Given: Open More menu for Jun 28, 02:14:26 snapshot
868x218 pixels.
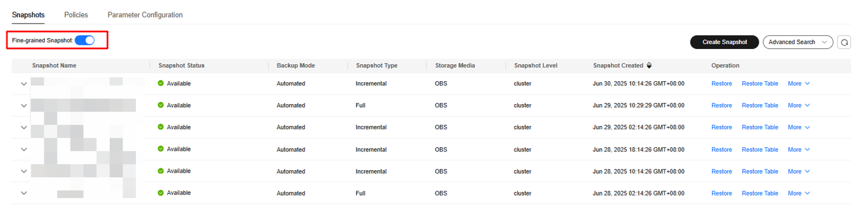Looking at the screenshot, I should point(799,193).
